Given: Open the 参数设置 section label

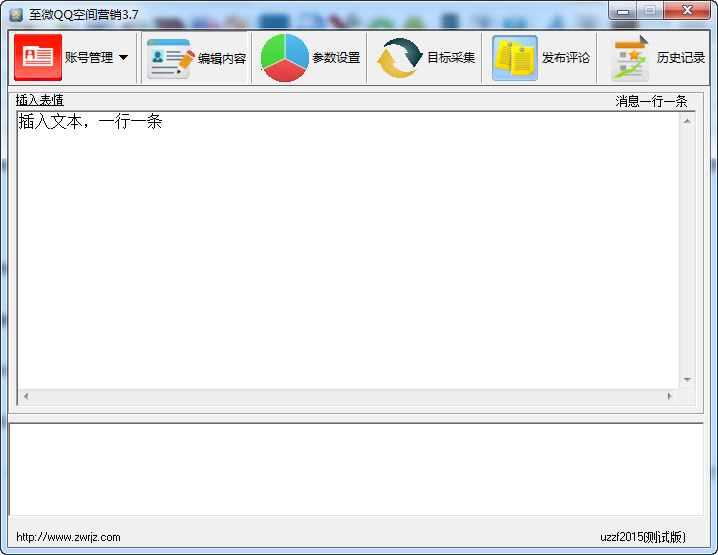Looking at the screenshot, I should [336, 58].
